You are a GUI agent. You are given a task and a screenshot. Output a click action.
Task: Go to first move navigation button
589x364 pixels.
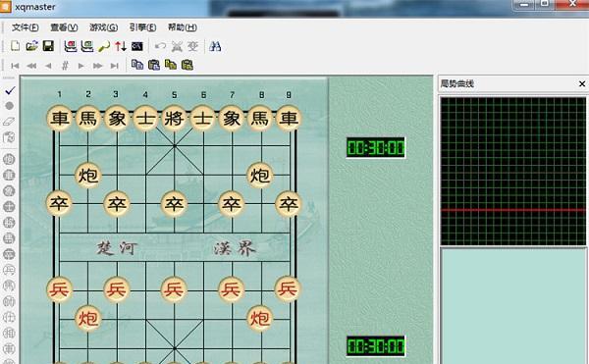point(15,66)
